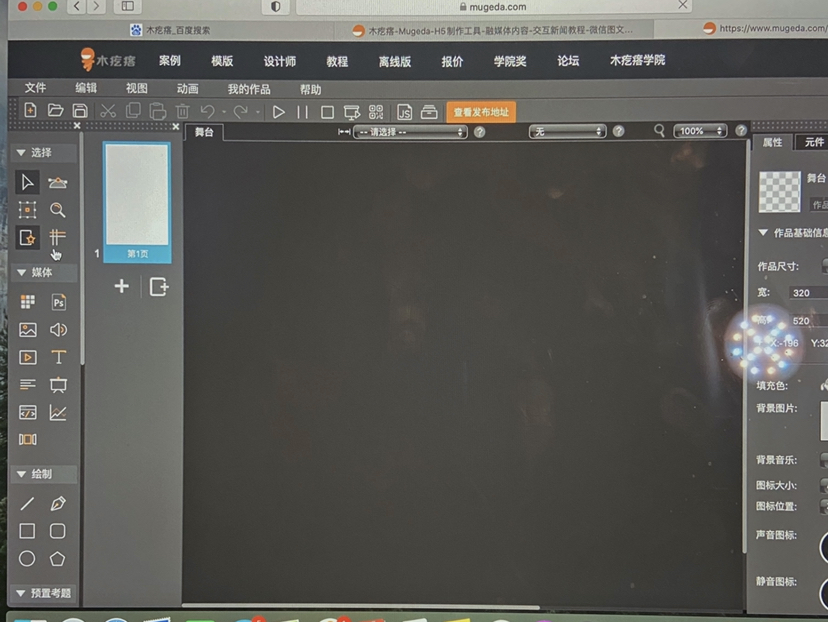Open the 教程 link in site navigation

337,61
